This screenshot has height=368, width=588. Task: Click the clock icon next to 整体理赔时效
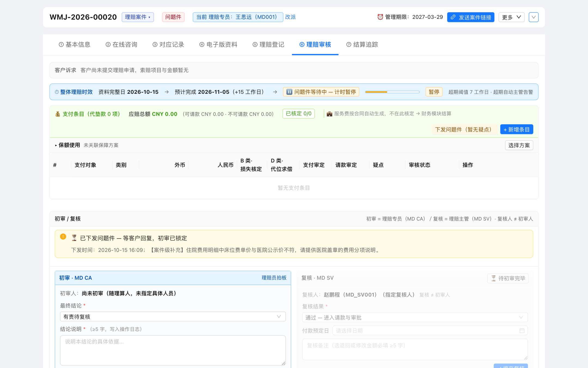click(x=57, y=92)
